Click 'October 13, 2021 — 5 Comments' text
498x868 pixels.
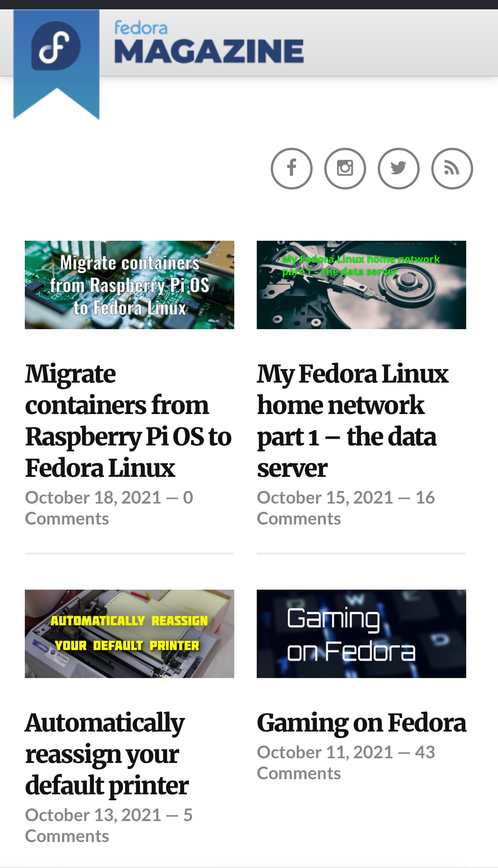(x=109, y=825)
